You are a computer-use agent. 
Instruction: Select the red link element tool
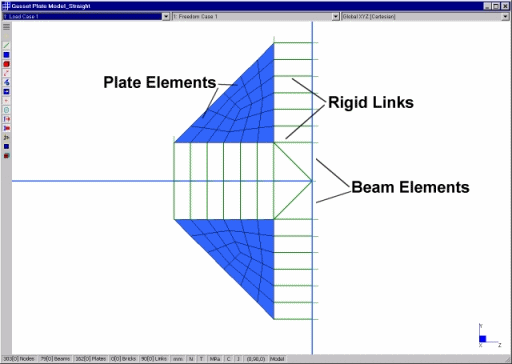pos(6,73)
